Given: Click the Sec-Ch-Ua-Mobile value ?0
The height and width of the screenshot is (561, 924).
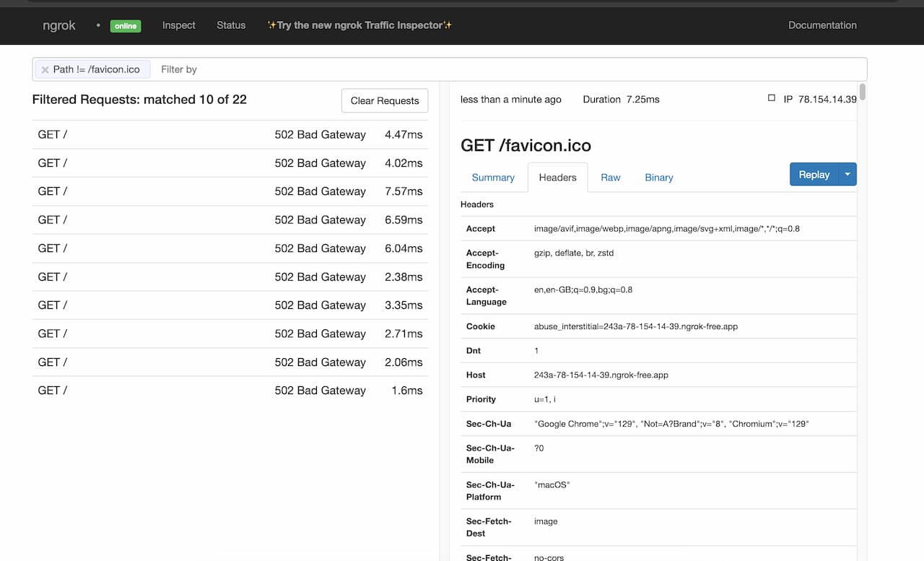Looking at the screenshot, I should [x=539, y=448].
